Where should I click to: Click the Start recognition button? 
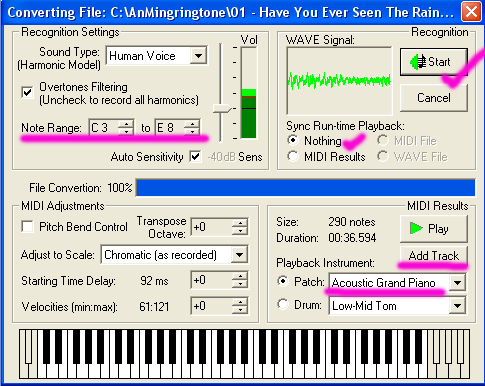pyautogui.click(x=434, y=62)
